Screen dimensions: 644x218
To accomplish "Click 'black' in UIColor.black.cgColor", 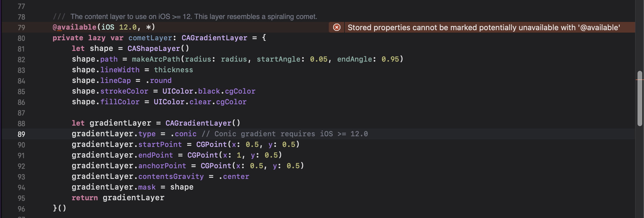I will [x=209, y=91].
